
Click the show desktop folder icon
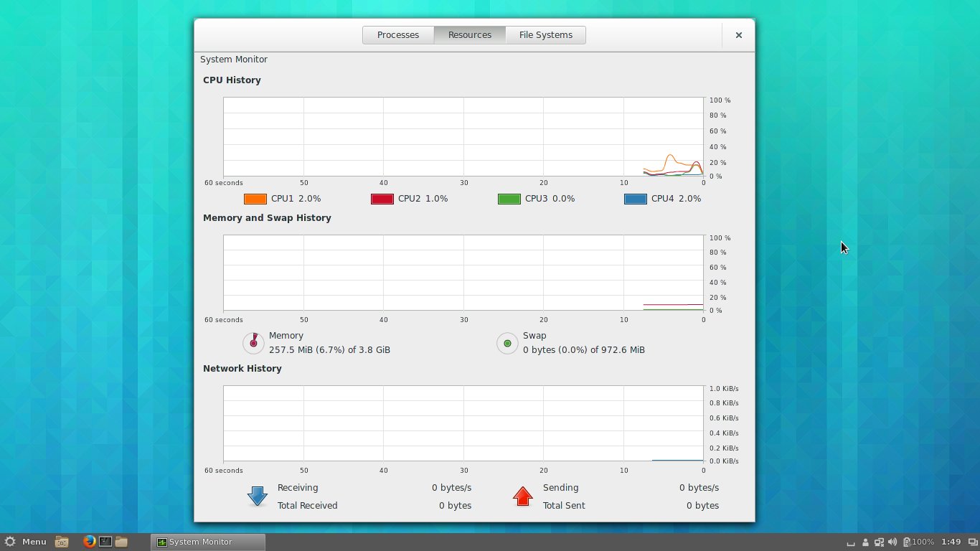coord(62,542)
